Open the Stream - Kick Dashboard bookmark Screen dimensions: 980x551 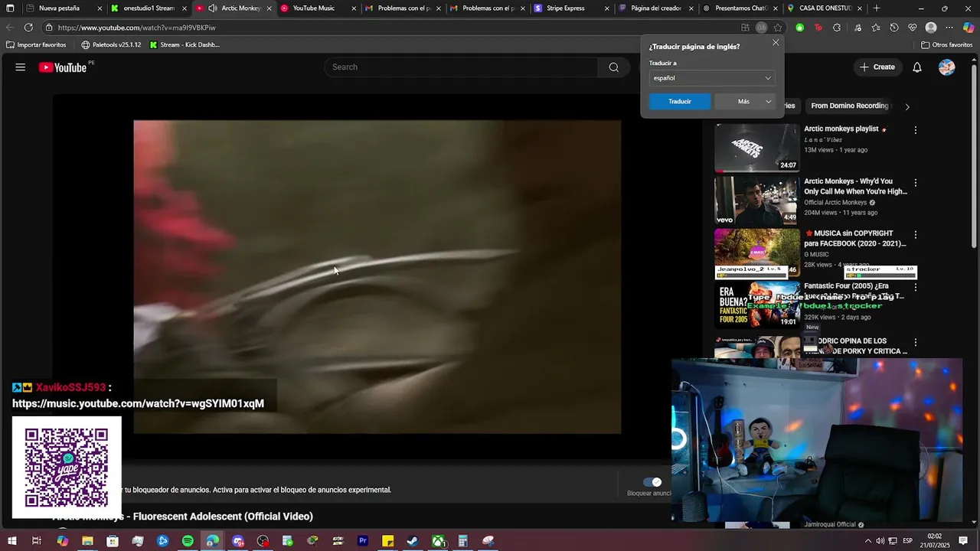185,45
